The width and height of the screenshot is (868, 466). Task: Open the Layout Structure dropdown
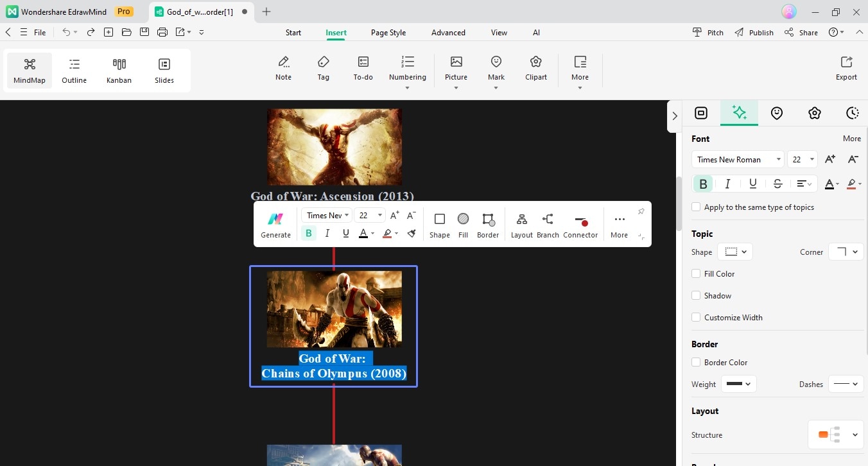(836, 435)
